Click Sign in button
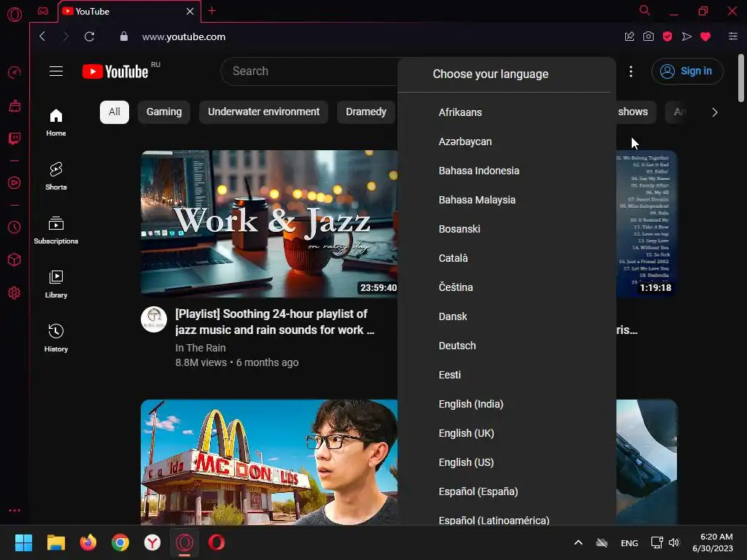Viewport: 747px width, 560px height. coord(687,71)
